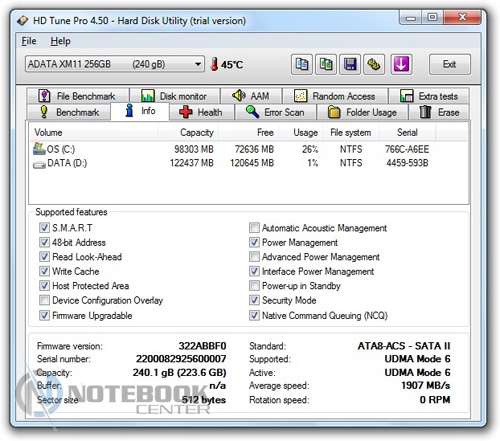Sort volumes by Capacity column header
The image size is (500, 441).
tap(197, 132)
